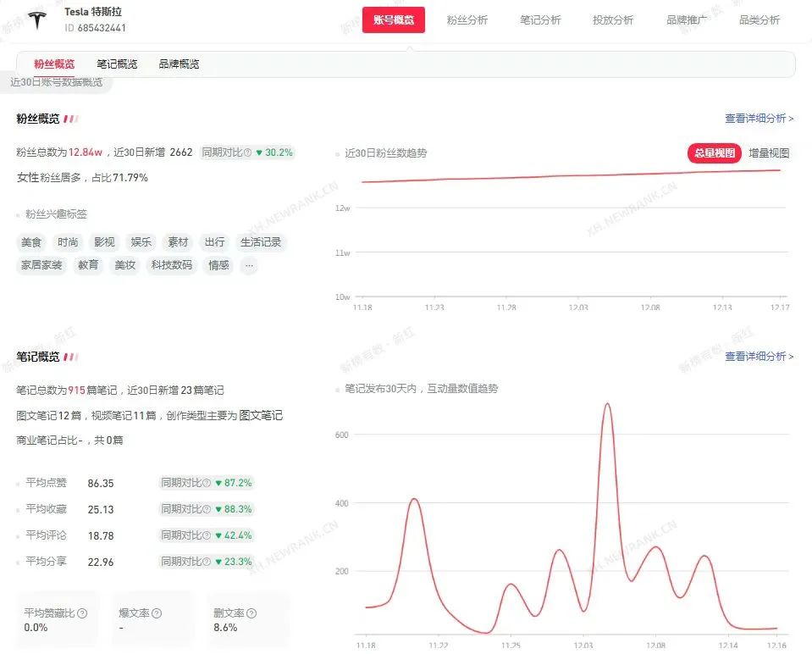Viewport: 812px width, 654px height.
Task: Click the peak of interaction trend line
Action: (606, 404)
